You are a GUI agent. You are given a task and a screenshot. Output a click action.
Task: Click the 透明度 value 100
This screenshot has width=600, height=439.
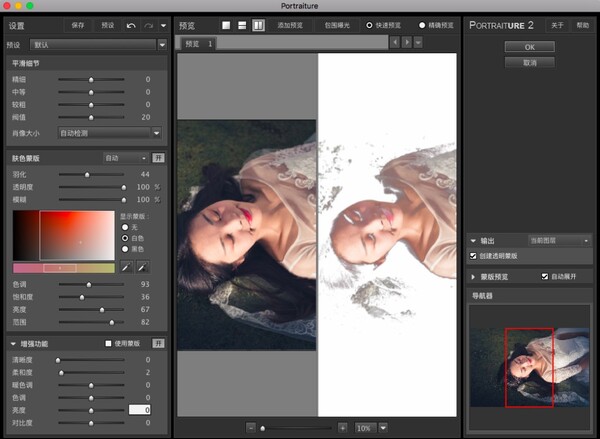(143, 187)
